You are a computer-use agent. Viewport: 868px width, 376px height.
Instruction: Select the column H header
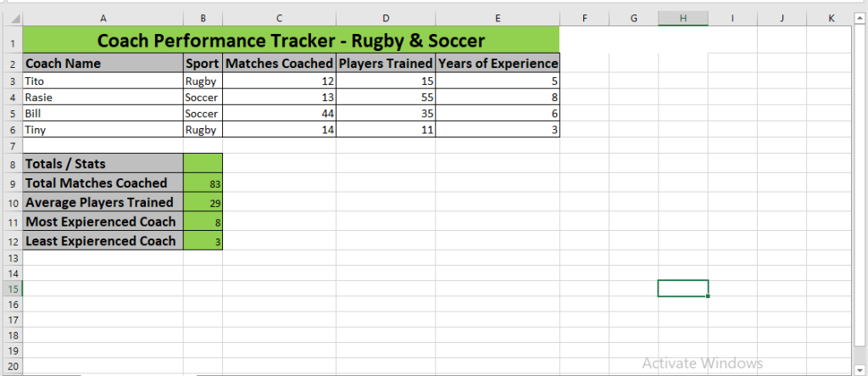pyautogui.click(x=682, y=18)
